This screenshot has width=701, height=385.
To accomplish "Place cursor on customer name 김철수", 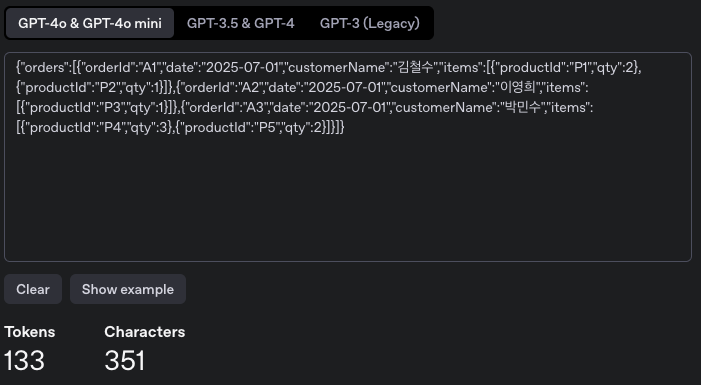I will coord(416,68).
